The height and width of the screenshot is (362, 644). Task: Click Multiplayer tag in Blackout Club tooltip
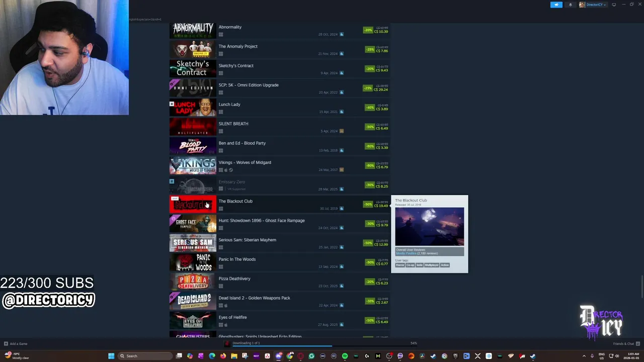tap(432, 265)
